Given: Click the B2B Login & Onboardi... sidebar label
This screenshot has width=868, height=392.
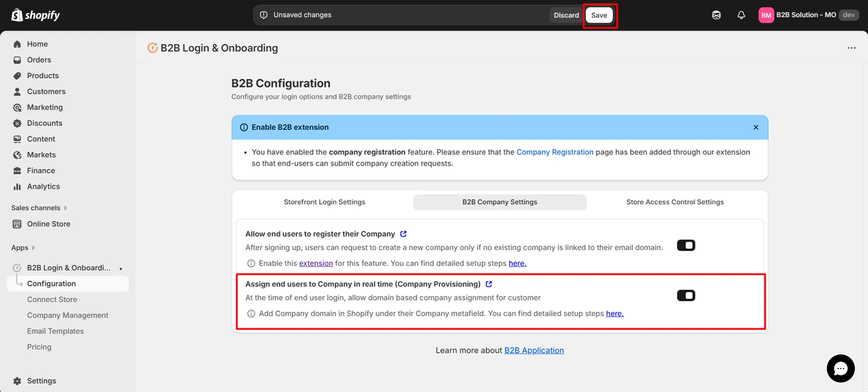Looking at the screenshot, I should (68, 268).
